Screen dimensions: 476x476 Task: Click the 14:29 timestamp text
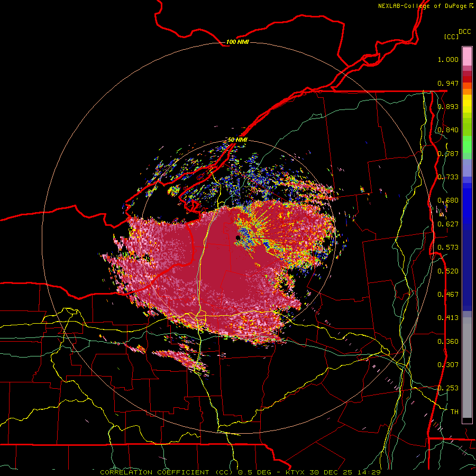[370, 472]
